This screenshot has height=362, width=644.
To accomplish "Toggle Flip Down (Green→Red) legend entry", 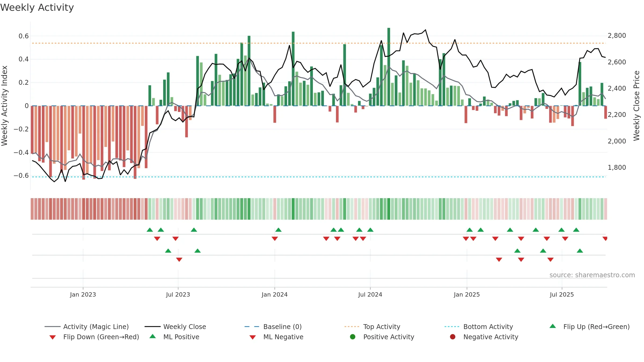I will coord(94,337).
